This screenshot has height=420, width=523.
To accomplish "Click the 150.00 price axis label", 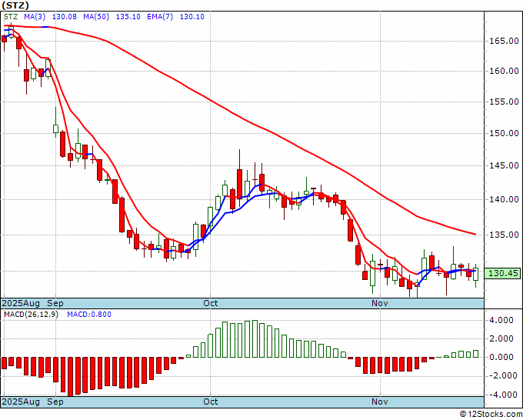I will 504,133.
